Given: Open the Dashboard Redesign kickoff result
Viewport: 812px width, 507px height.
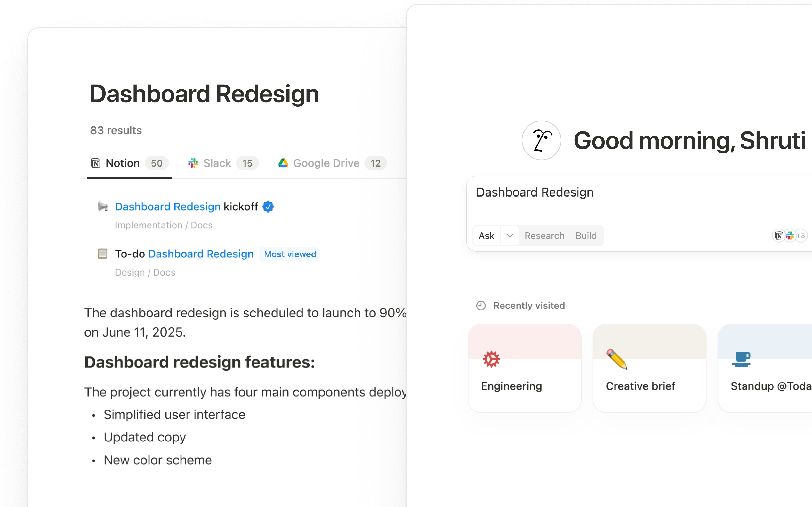Looking at the screenshot, I should (187, 207).
